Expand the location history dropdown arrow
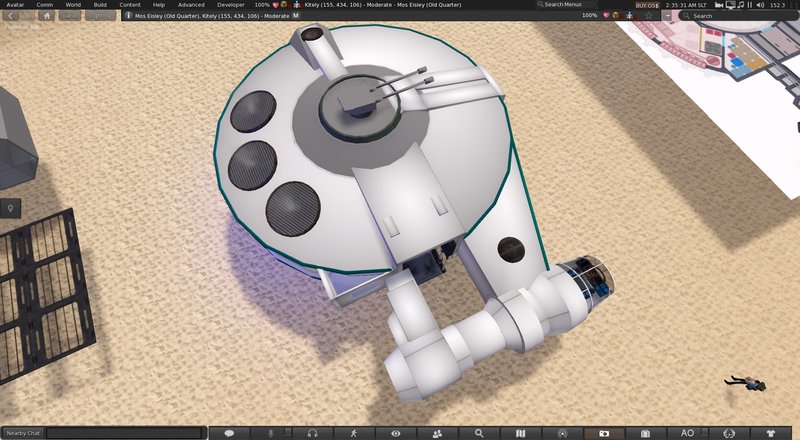 coord(667,16)
